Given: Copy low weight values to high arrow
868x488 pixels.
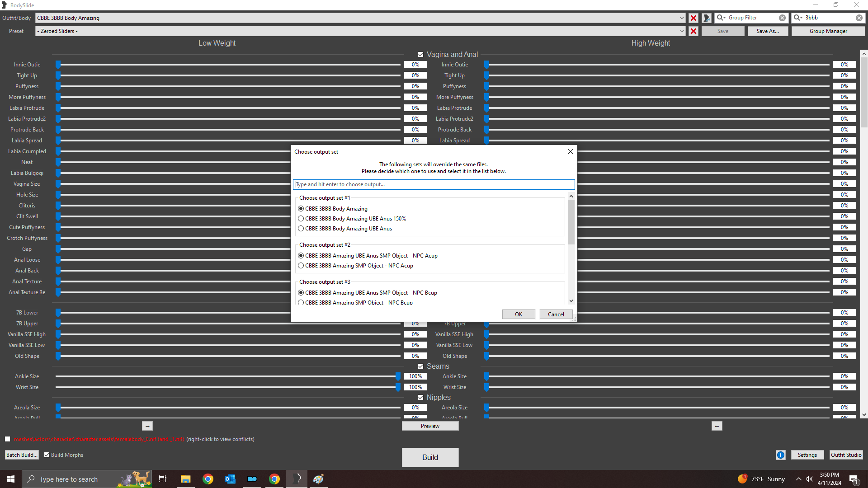Looking at the screenshot, I should coord(147,426).
